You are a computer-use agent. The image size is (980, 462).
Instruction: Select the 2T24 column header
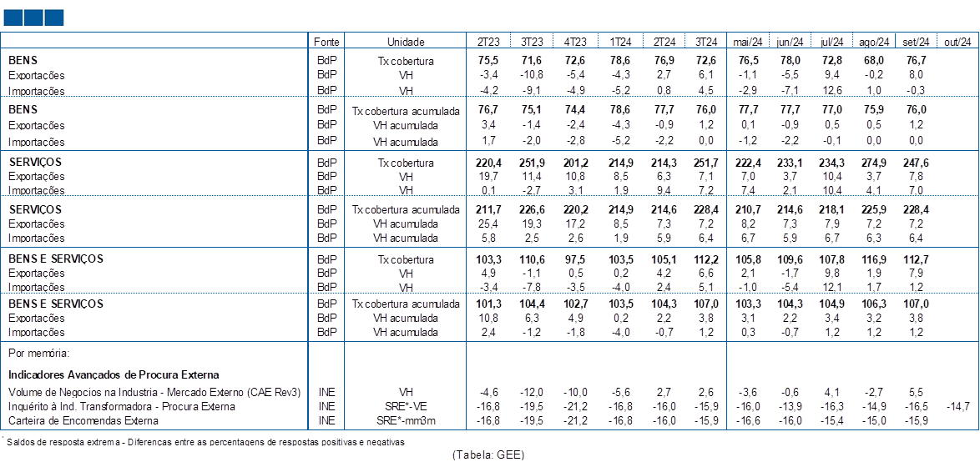(664, 42)
